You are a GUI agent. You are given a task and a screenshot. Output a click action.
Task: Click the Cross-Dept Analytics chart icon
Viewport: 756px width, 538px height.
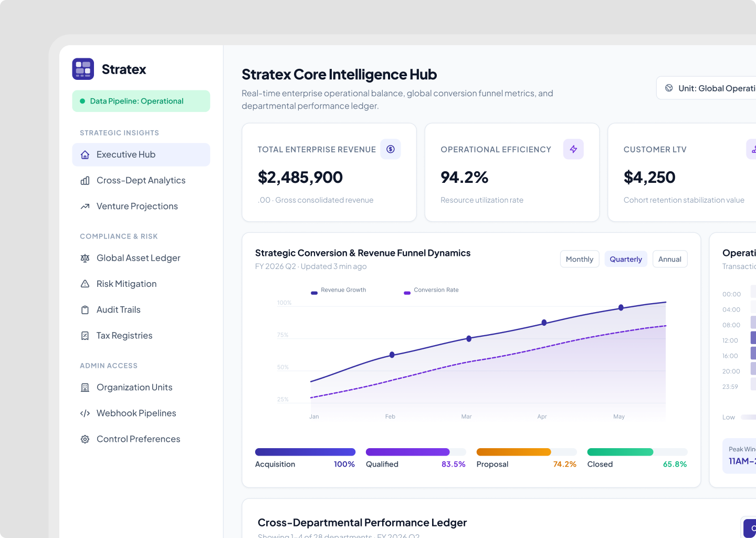pyautogui.click(x=85, y=181)
